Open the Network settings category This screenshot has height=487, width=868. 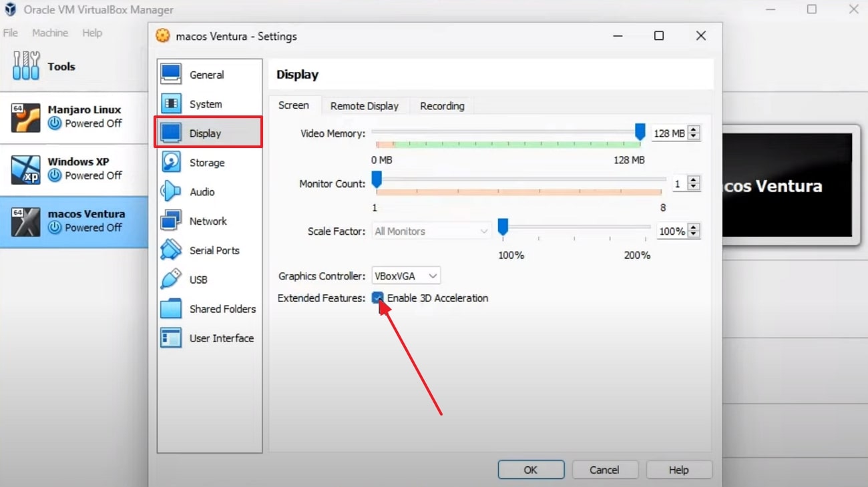209,221
